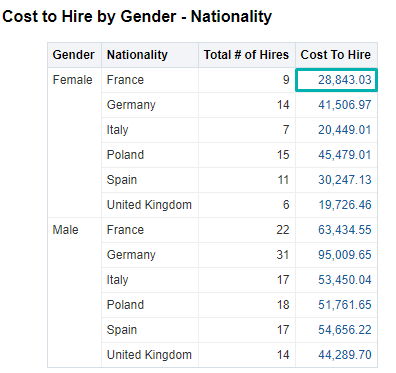This screenshot has height=373, width=396.
Task: Select United Kingdom under Male
Action: point(149,355)
